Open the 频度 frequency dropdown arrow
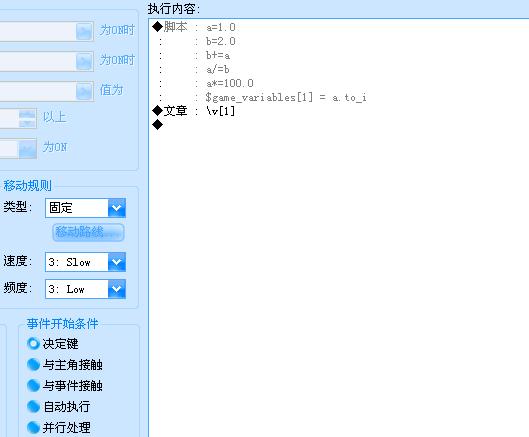Screen dimensions: 529x437 117,289
